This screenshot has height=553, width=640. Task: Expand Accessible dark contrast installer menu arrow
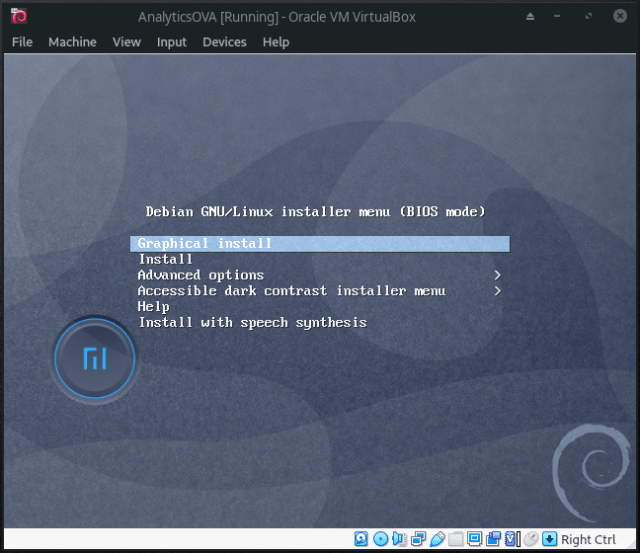[497, 291]
